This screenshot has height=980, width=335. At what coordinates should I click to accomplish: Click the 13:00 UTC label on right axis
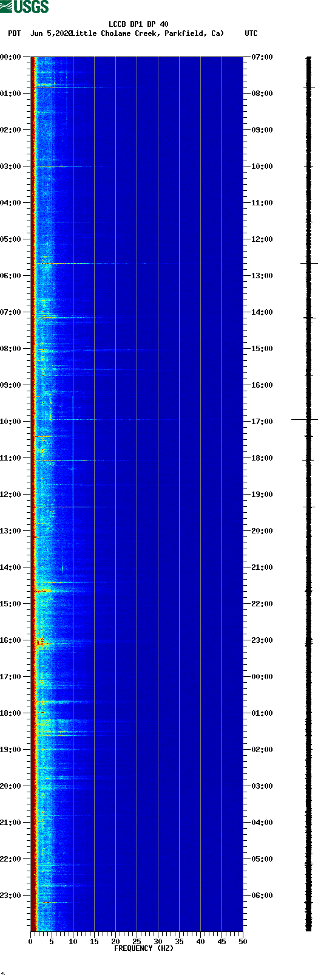[262, 276]
